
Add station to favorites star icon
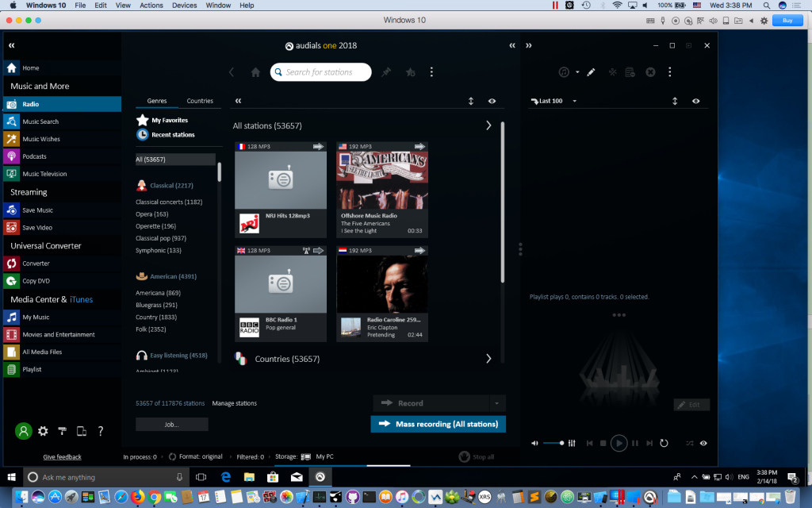411,72
